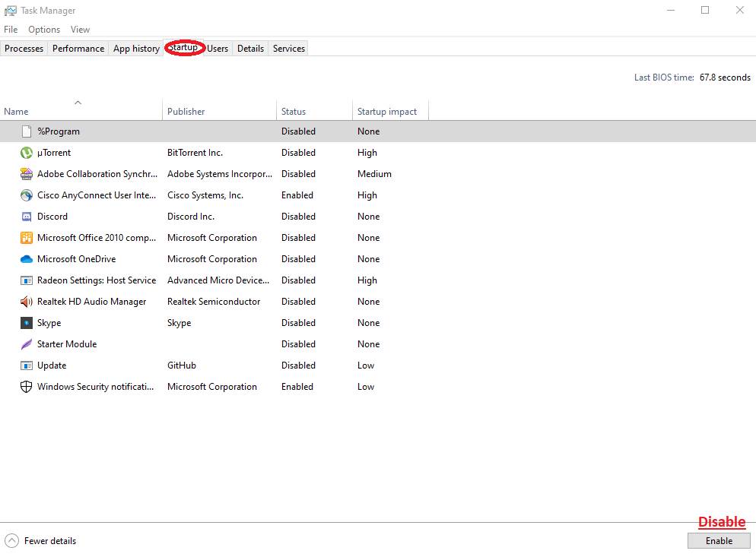756x557 pixels.
Task: Click the Realtek HD Audio speaker icon
Action: (x=27, y=302)
